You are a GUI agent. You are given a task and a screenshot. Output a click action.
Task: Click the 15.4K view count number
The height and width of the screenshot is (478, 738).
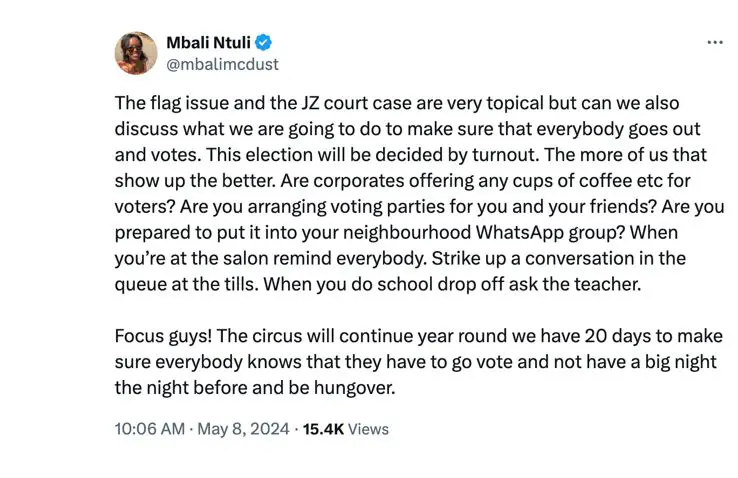click(x=324, y=429)
